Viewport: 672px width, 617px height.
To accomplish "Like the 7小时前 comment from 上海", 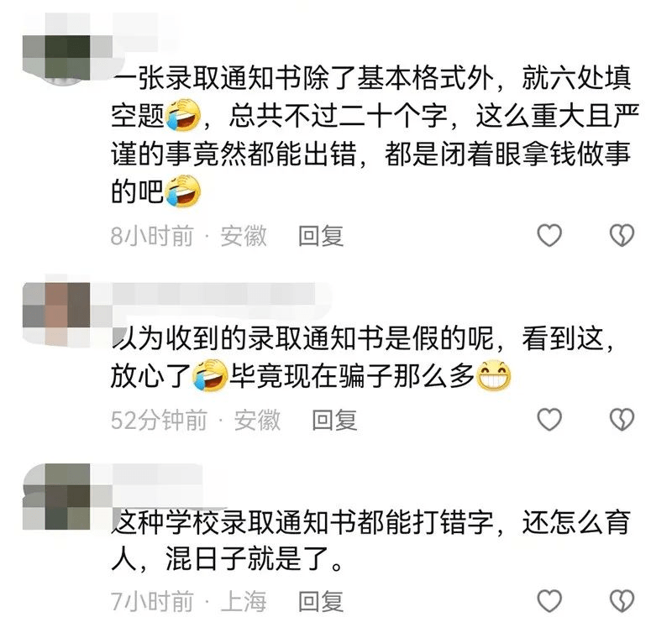I will coord(549,601).
